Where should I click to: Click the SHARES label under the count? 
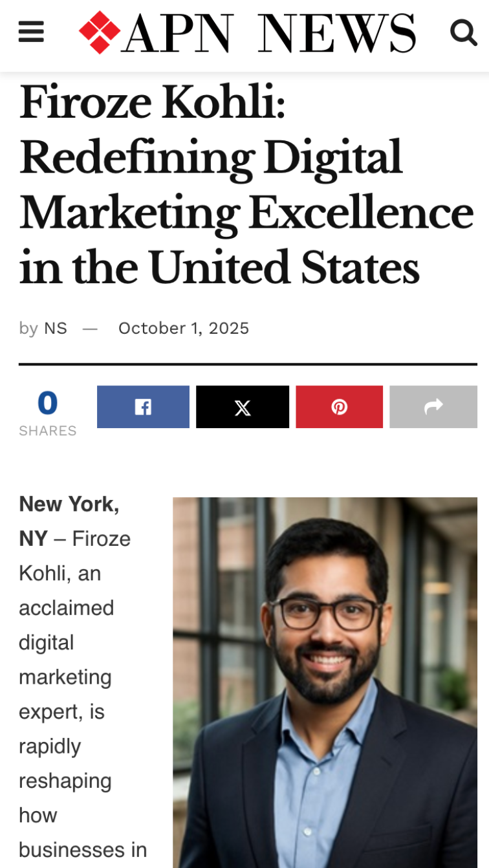tap(47, 431)
